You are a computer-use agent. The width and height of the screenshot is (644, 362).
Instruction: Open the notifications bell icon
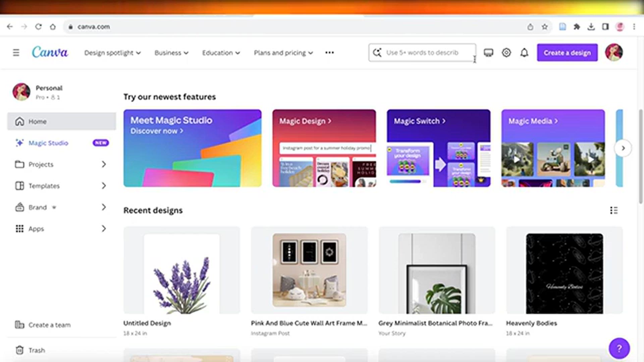(524, 53)
